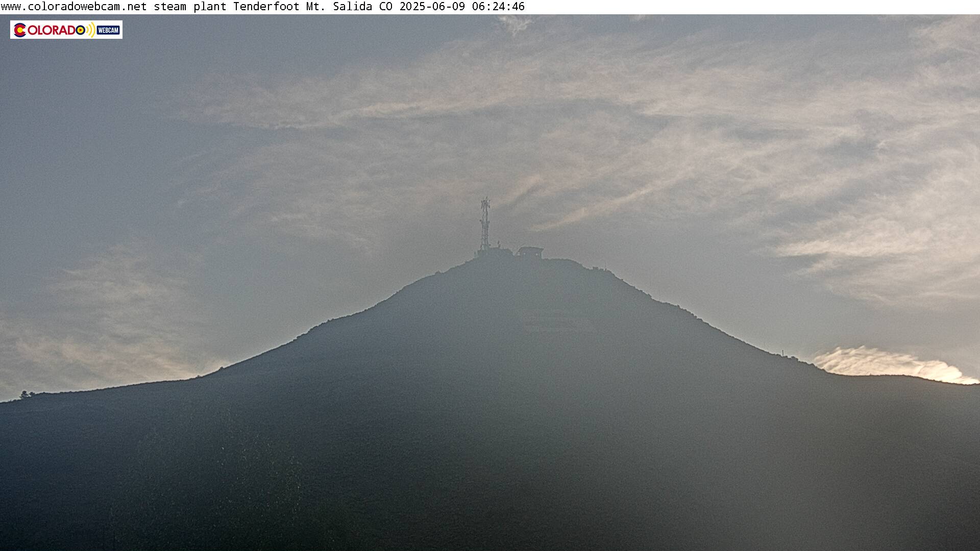Screen dimensions: 980x551
Task: Click the 'steam plant' caption text
Action: (x=190, y=7)
